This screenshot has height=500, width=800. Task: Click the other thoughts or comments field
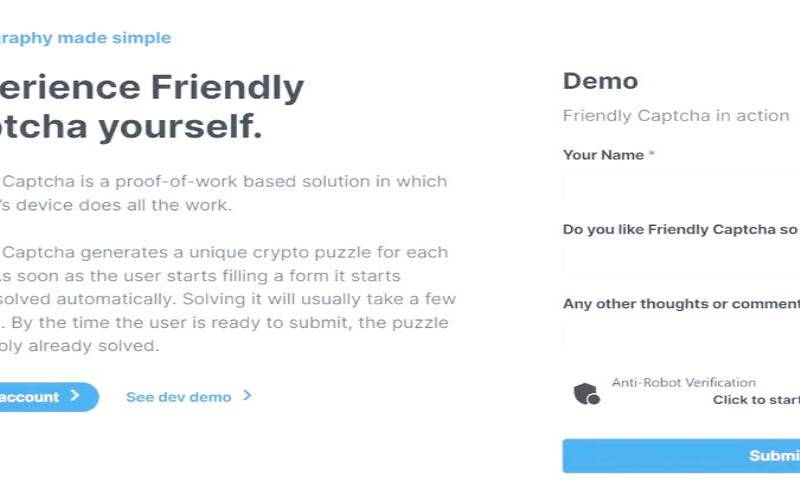click(681, 336)
